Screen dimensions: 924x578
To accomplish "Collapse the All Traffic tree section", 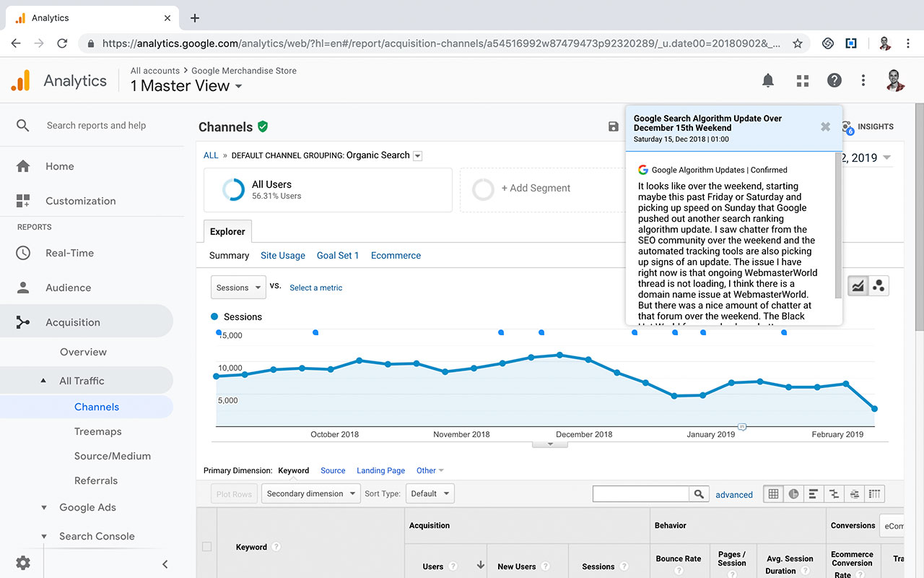I will click(x=43, y=381).
